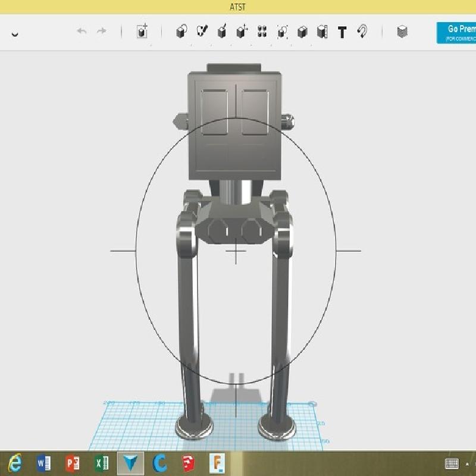
Task: Open the Pattern tool menu
Action: (262, 32)
